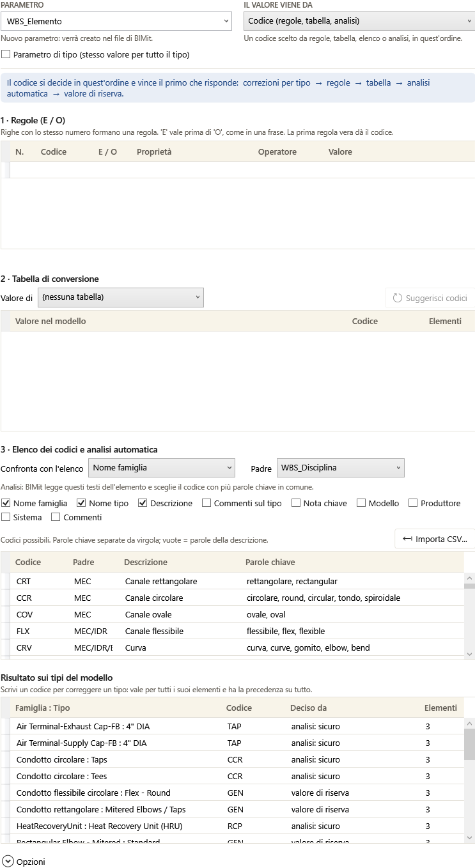This screenshot has width=475, height=868.
Task: Enable the 'Sistema' checkbox
Action: pos(6,517)
